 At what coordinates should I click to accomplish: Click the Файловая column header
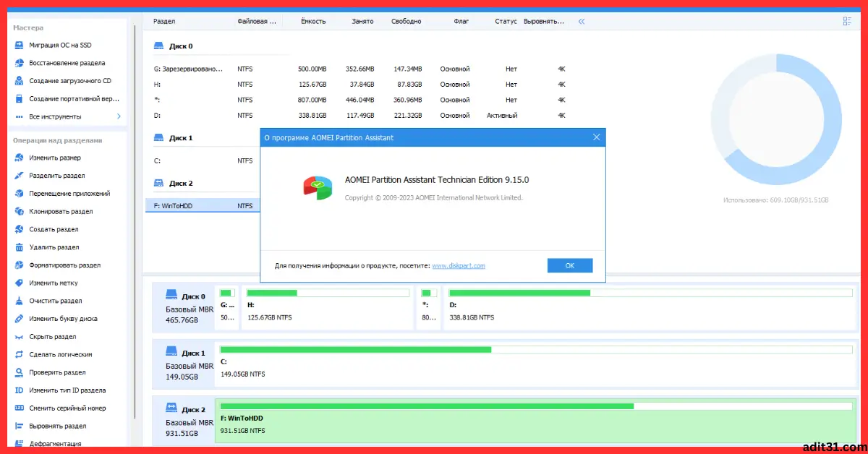click(x=257, y=22)
